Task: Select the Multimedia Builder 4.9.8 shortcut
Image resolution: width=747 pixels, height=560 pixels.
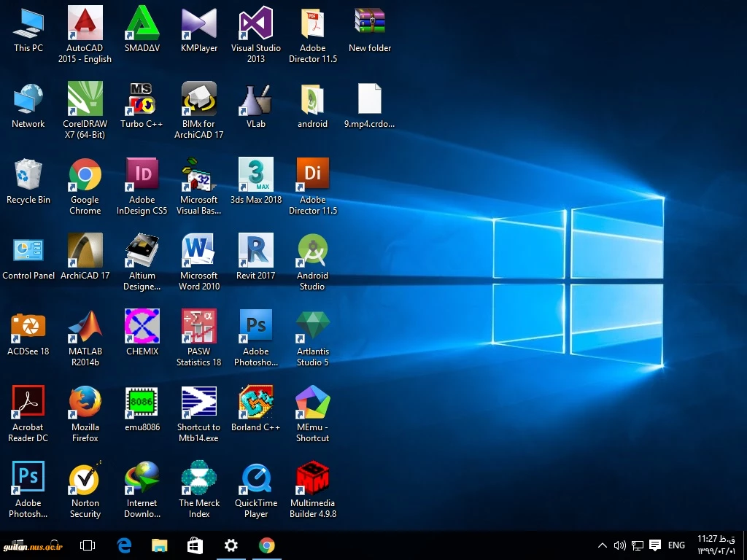Action: pos(312,489)
